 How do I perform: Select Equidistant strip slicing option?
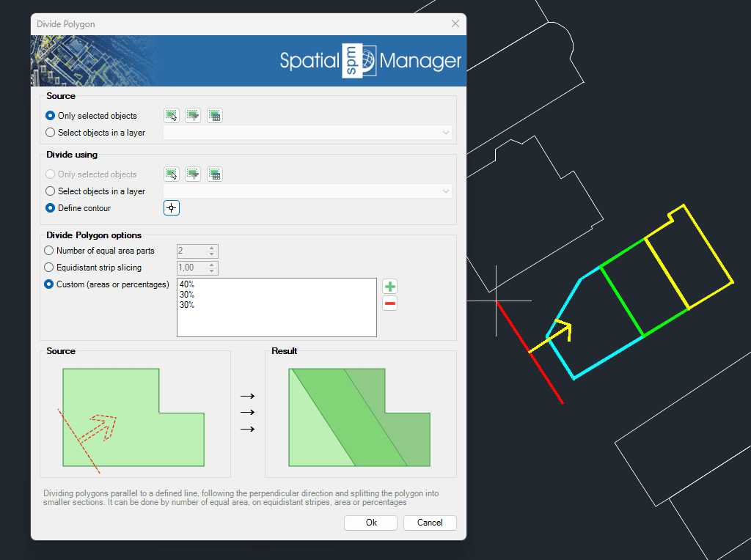[93, 268]
